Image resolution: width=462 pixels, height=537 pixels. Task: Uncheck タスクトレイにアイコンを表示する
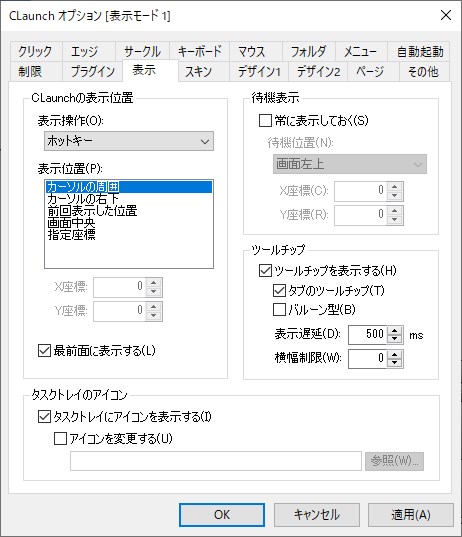[44, 417]
